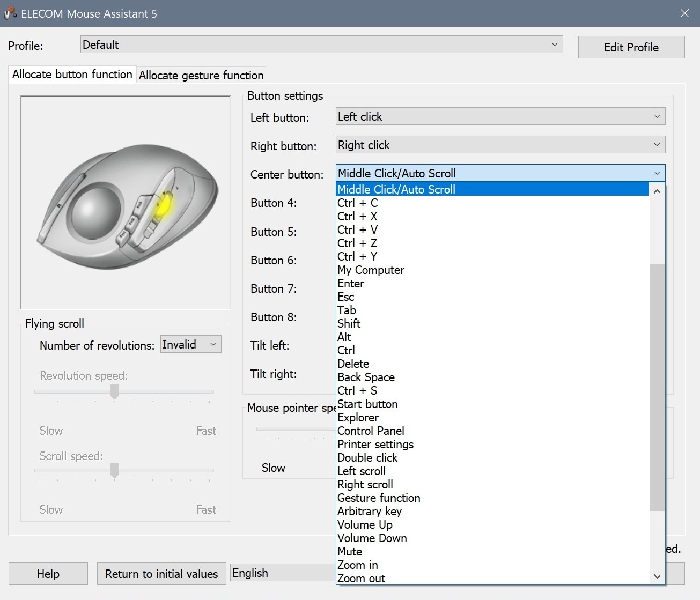
Task: Select the Alt option
Action: click(x=492, y=337)
